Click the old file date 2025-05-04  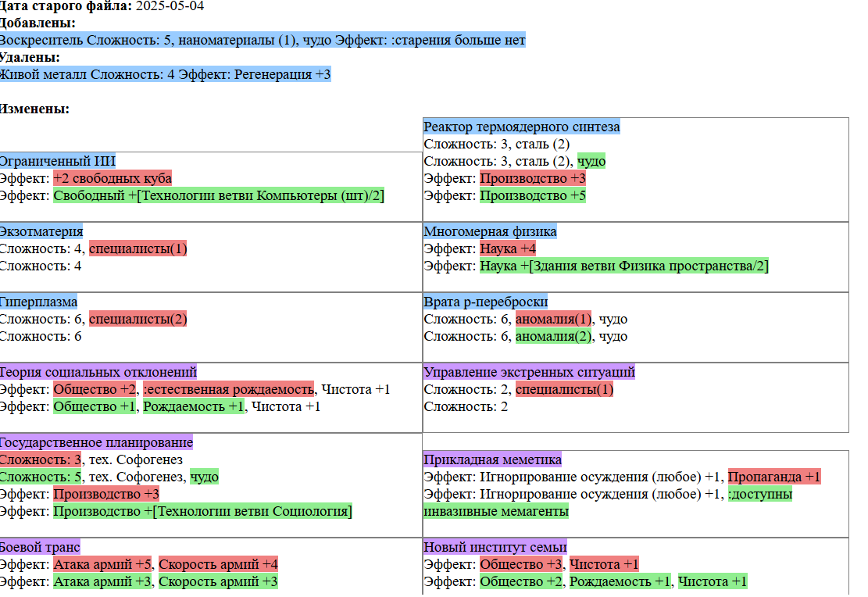coord(170,6)
